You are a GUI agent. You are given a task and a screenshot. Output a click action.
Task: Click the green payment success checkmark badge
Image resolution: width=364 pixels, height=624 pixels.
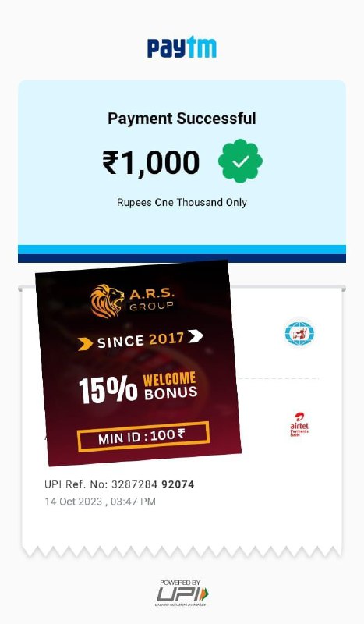pos(240,161)
